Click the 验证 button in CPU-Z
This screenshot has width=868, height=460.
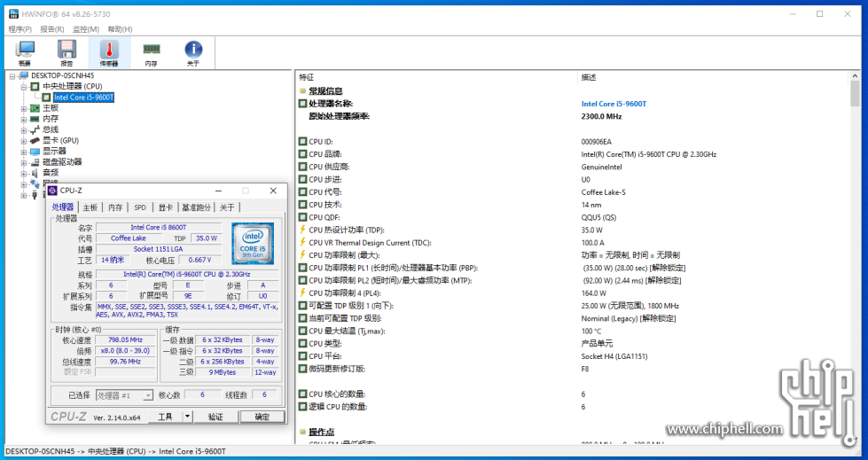[216, 417]
